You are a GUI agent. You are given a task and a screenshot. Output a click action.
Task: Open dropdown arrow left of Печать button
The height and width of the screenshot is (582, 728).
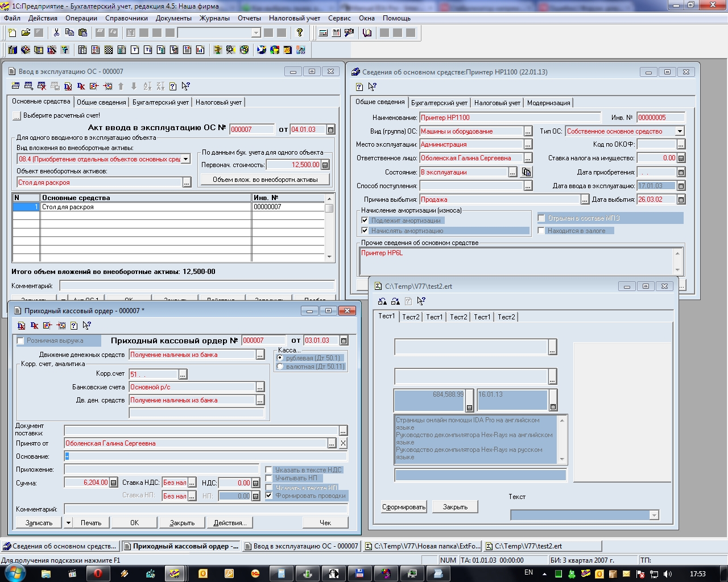[x=68, y=523]
